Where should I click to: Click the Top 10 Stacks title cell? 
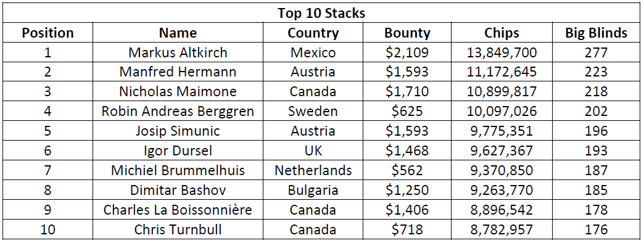click(x=321, y=13)
